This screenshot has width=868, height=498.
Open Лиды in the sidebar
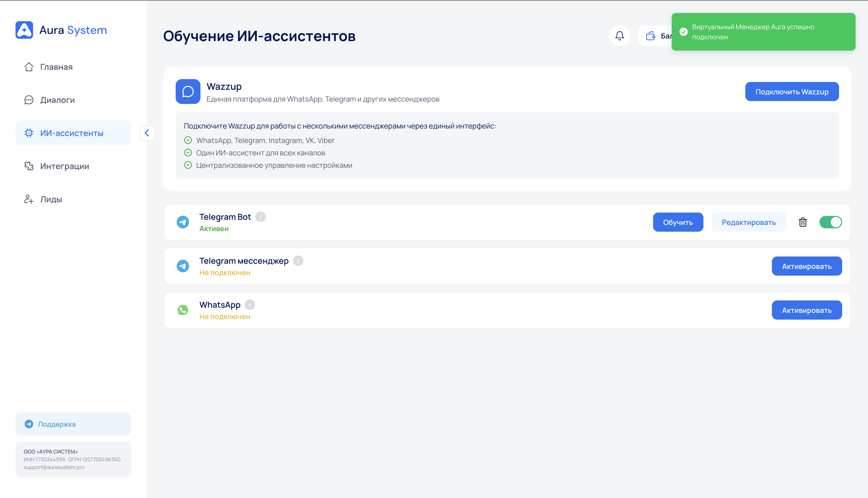pos(51,199)
